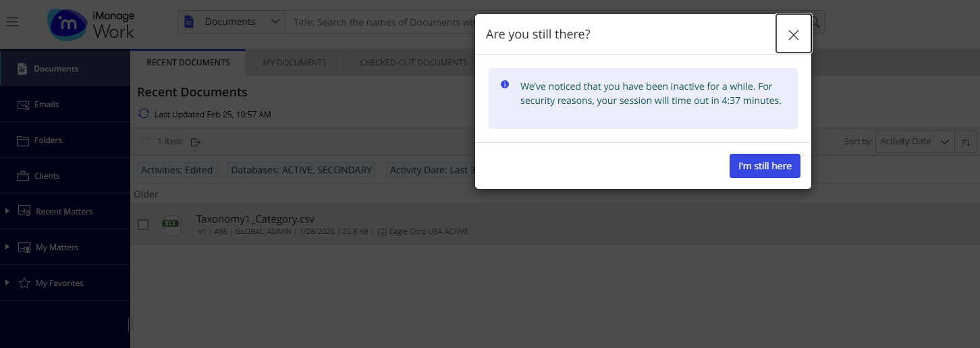
Task: Close the "Are you still there?" dialog
Action: point(793,35)
